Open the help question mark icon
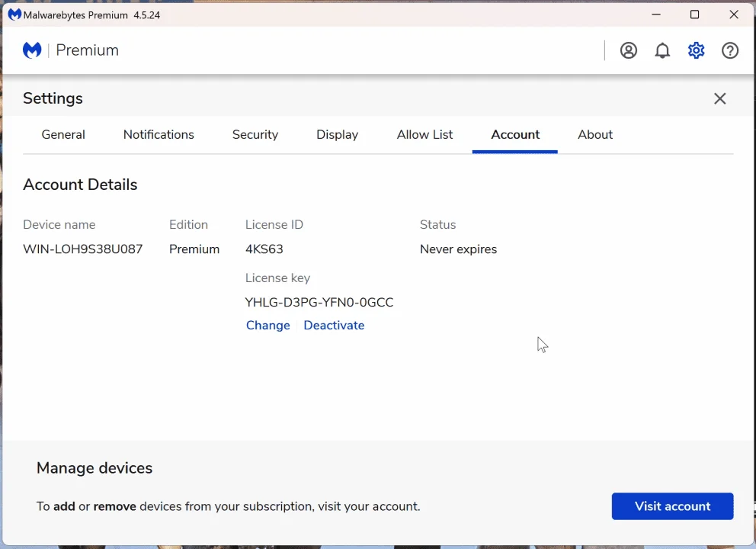The width and height of the screenshot is (756, 549). click(729, 50)
